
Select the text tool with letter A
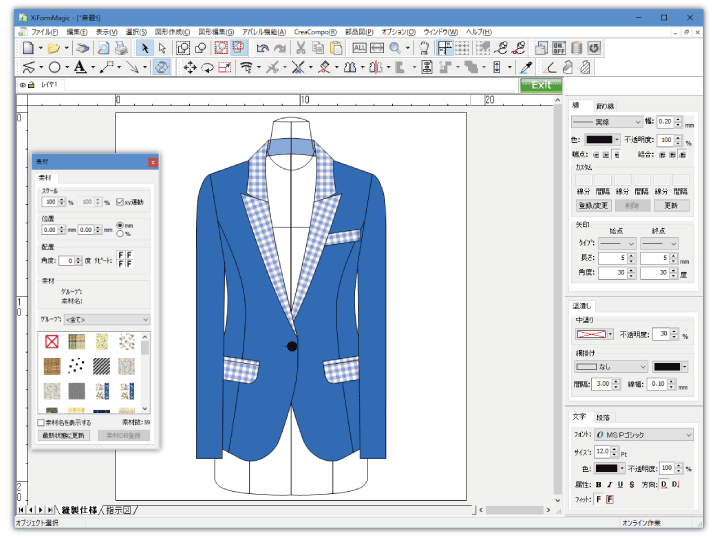pos(80,67)
